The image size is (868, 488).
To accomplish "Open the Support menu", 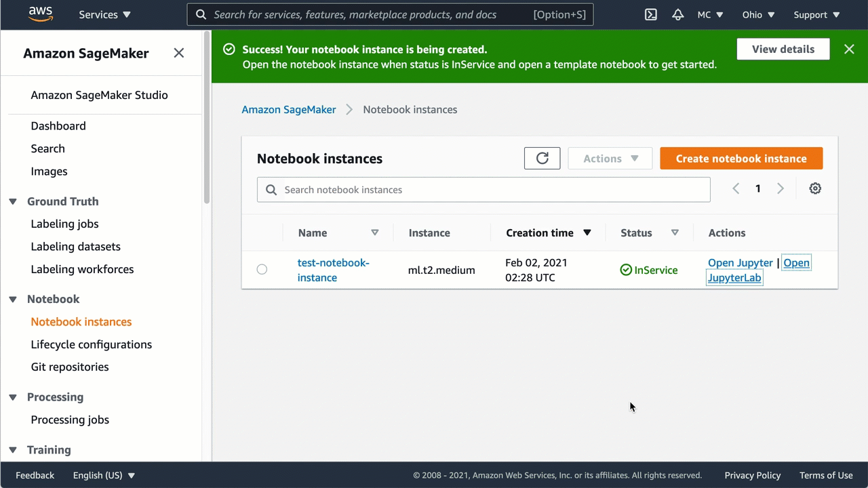I will [816, 14].
